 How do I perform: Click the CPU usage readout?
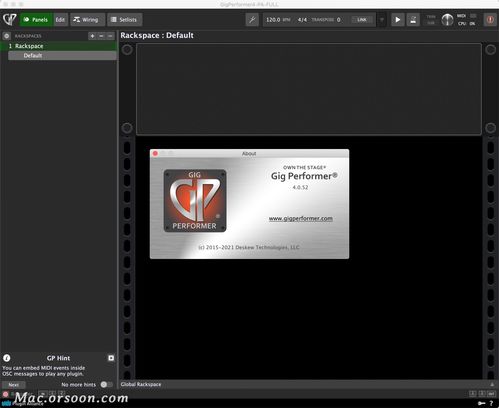point(467,23)
